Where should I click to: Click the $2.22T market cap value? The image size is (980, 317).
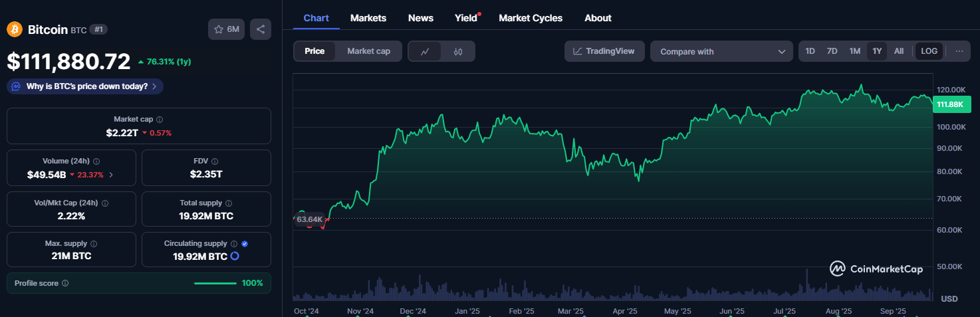click(122, 133)
